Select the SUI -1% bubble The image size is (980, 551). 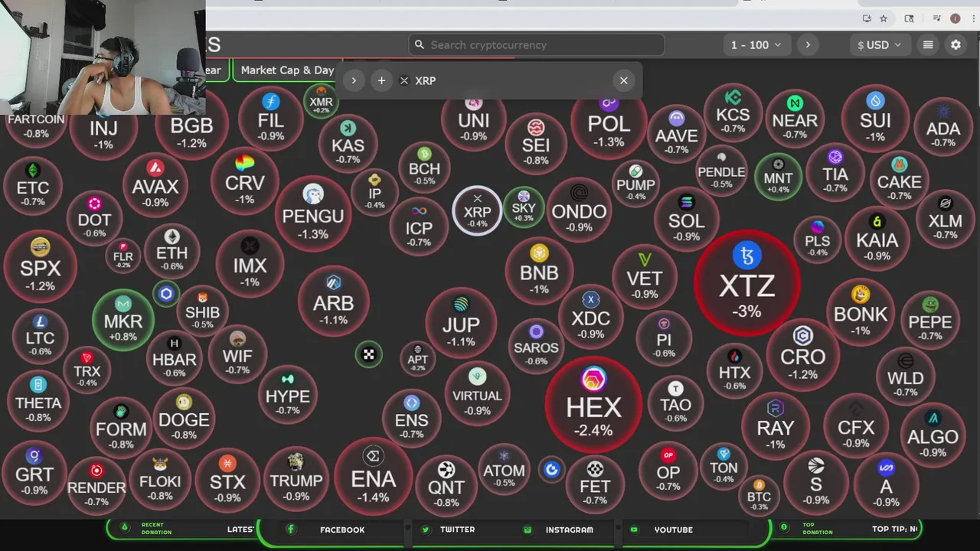(875, 118)
